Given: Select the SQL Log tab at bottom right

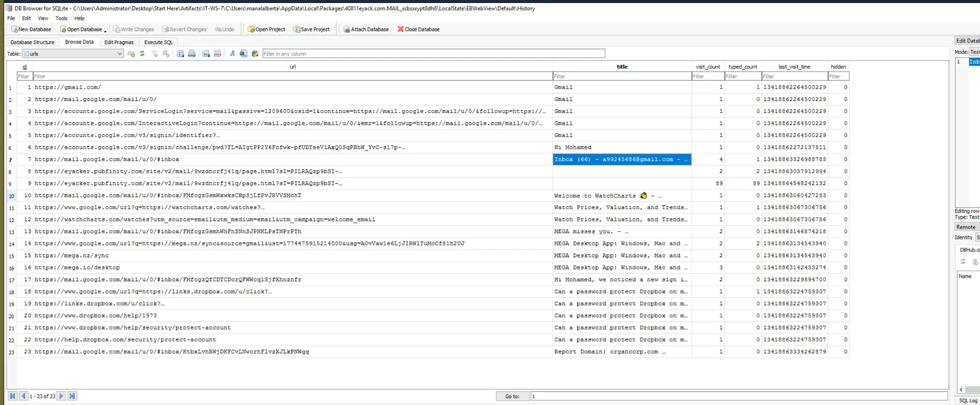Looking at the screenshot, I should 968,401.
